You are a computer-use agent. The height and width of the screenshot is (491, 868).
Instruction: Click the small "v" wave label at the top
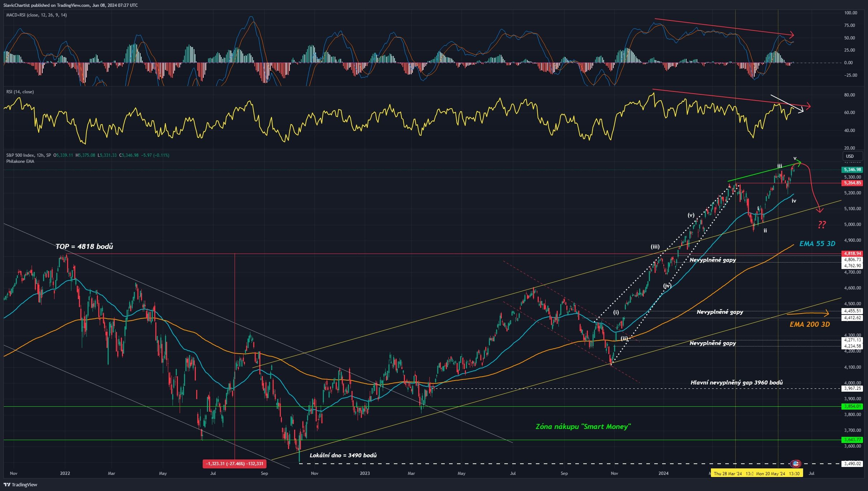[795, 158]
